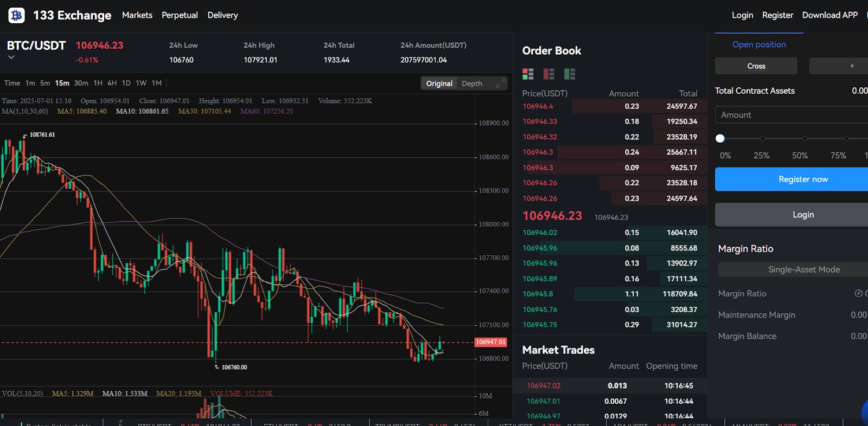The height and width of the screenshot is (426, 868).
Task: Click the 24h Low value 106760
Action: [181, 60]
